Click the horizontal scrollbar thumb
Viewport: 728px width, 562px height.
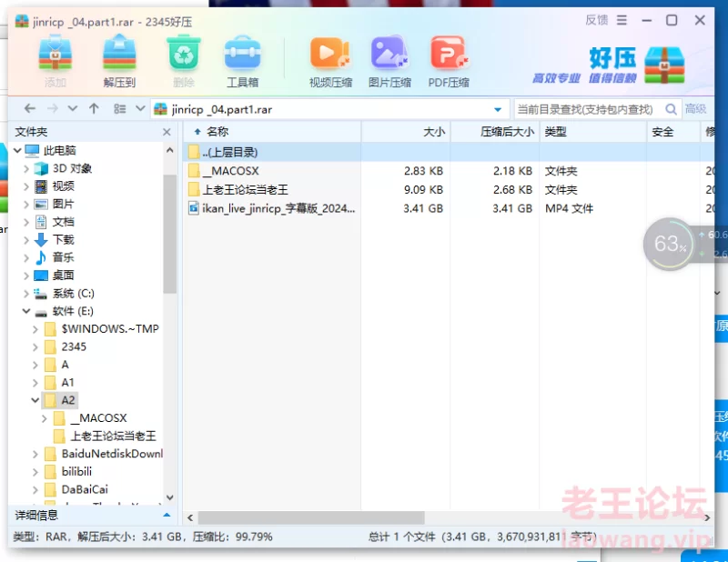(311, 517)
